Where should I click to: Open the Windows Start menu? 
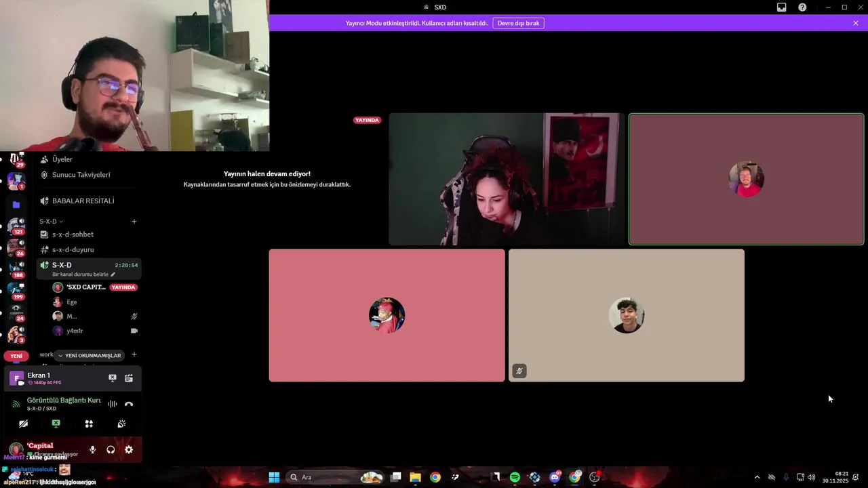coord(274,477)
